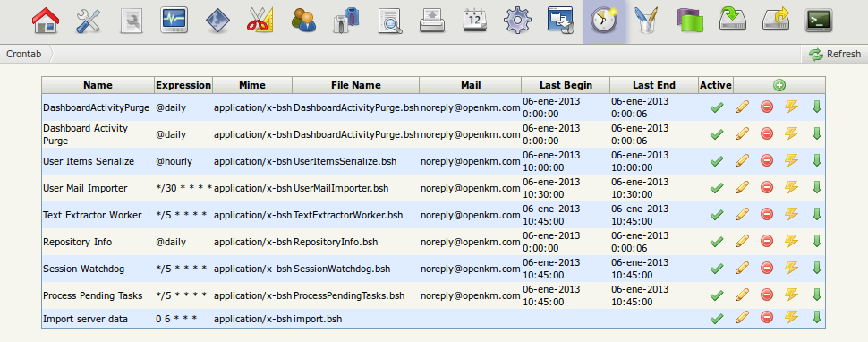Click the gear toolbar icon
The height and width of the screenshot is (342, 868).
pos(517,21)
